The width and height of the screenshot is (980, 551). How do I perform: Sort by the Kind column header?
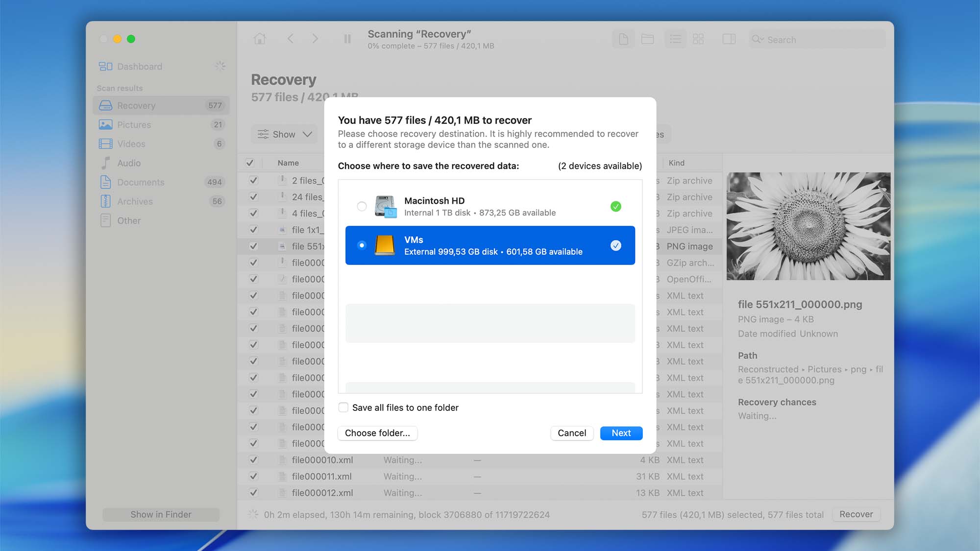[x=677, y=163]
